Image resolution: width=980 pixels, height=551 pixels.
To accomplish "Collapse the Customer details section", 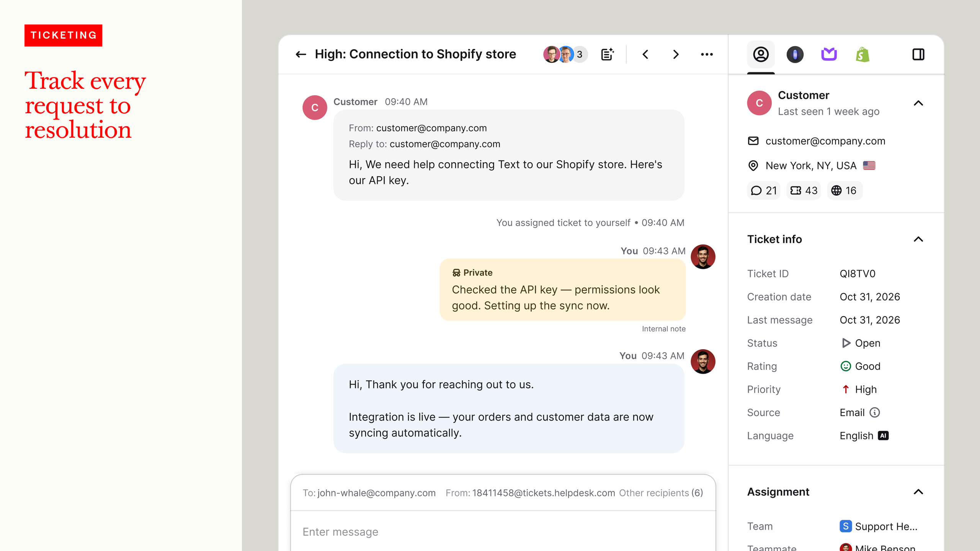I will 918,103.
